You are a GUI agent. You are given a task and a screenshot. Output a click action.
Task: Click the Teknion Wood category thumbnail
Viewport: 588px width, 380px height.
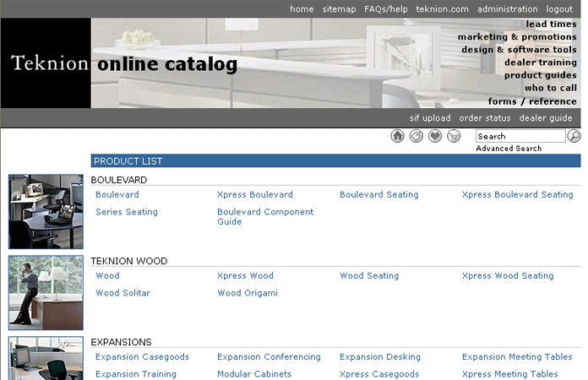click(46, 293)
